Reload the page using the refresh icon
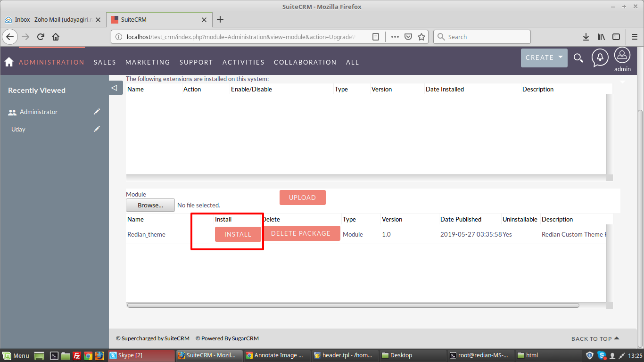Image resolution: width=644 pixels, height=362 pixels. tap(41, 37)
